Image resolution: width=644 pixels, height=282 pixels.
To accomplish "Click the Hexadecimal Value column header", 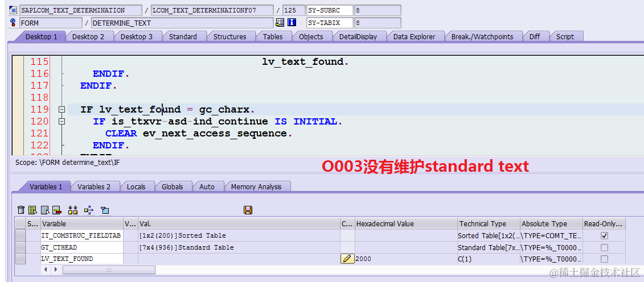I will [x=406, y=224].
